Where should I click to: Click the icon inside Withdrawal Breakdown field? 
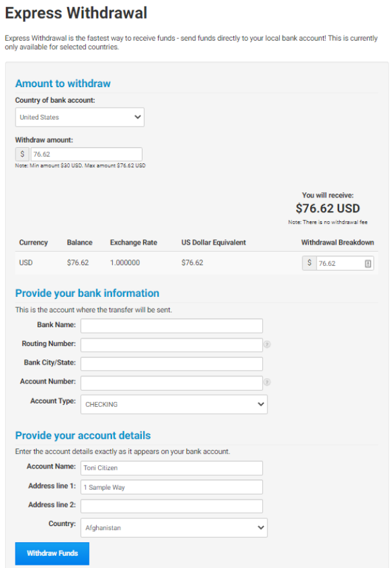point(367,264)
